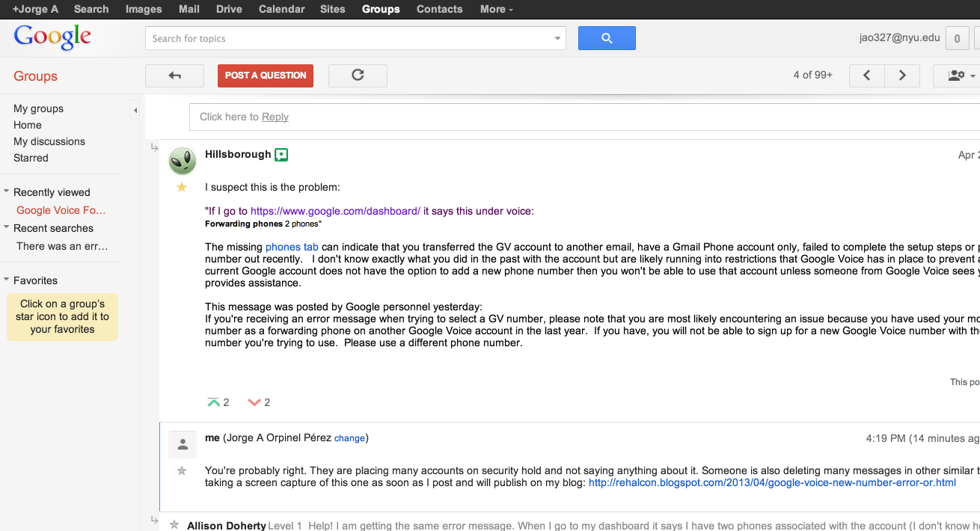980x531 pixels.
Task: Click the green badge next to Hillsborough
Action: tap(281, 155)
